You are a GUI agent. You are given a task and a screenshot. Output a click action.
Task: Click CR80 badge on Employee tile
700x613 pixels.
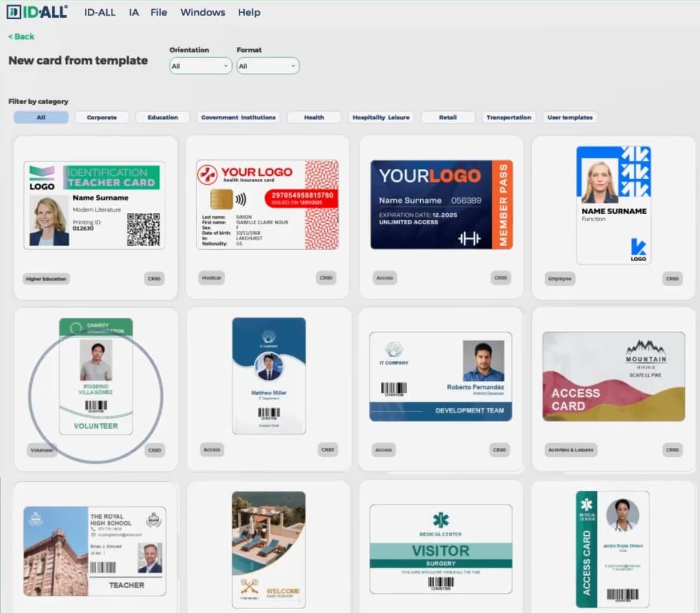(x=673, y=279)
